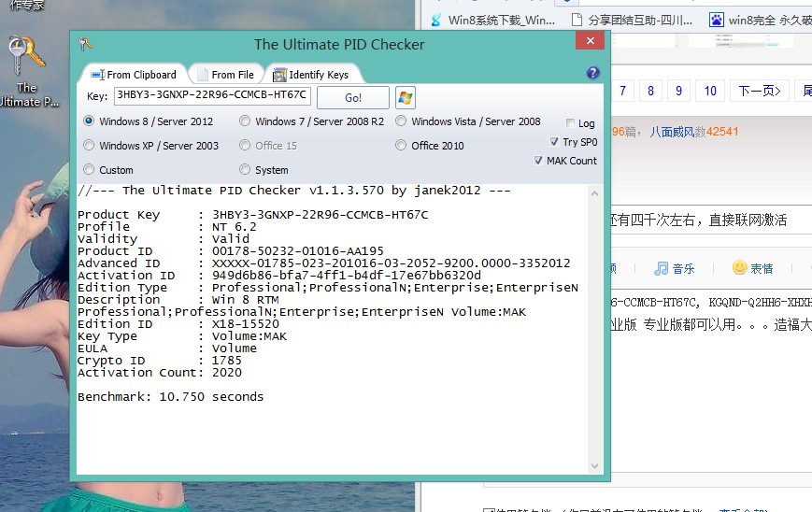Select the Custom radio button
The height and width of the screenshot is (512, 812).
[89, 170]
